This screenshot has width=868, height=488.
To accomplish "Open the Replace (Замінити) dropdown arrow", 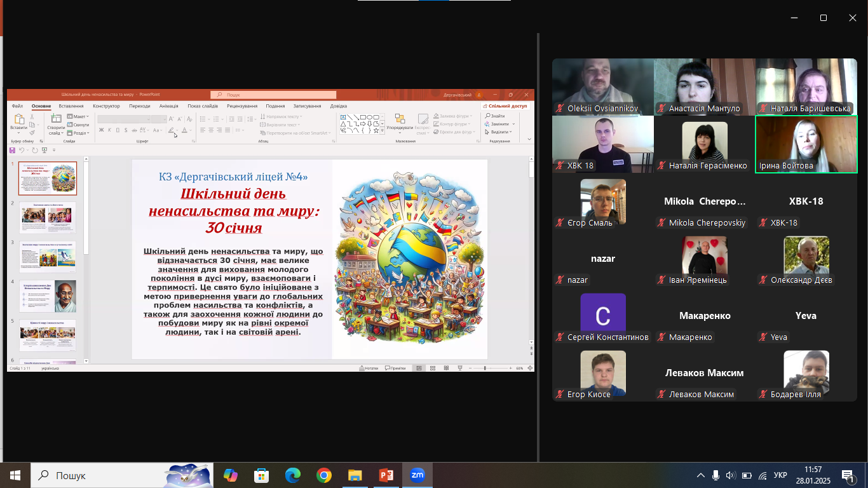I will click(x=513, y=124).
